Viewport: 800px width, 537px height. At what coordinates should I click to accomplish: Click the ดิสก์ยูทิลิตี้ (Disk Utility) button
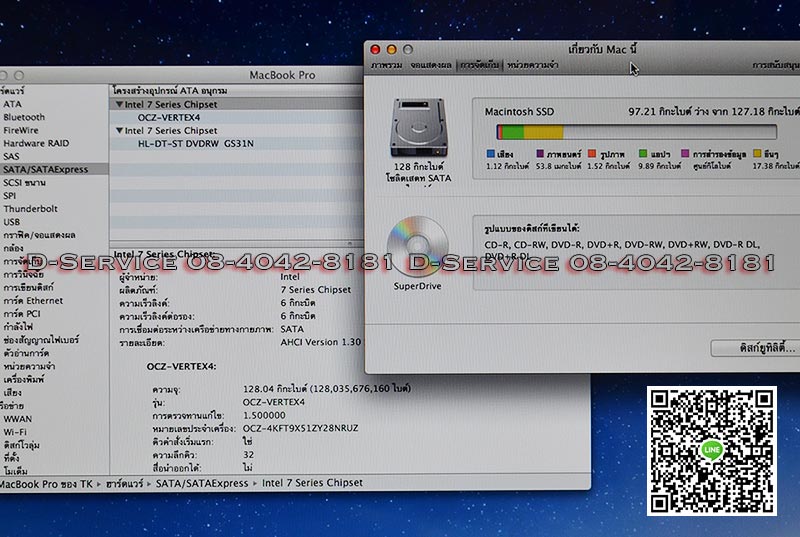pos(756,348)
